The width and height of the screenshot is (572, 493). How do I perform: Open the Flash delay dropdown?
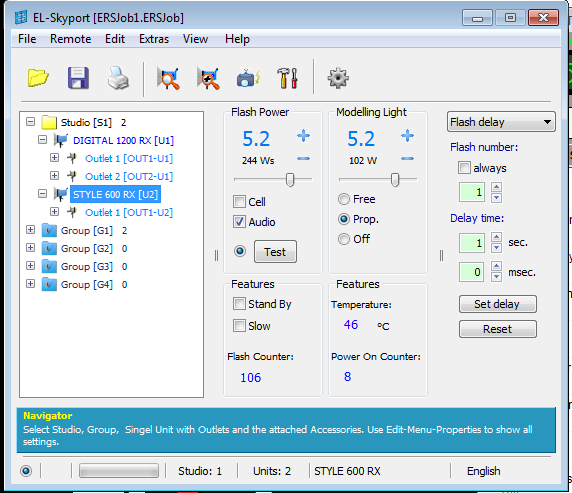tap(501, 122)
